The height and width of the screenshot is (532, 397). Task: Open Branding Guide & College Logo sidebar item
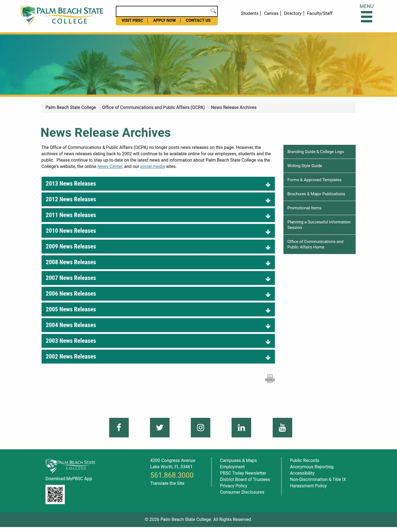click(320, 152)
